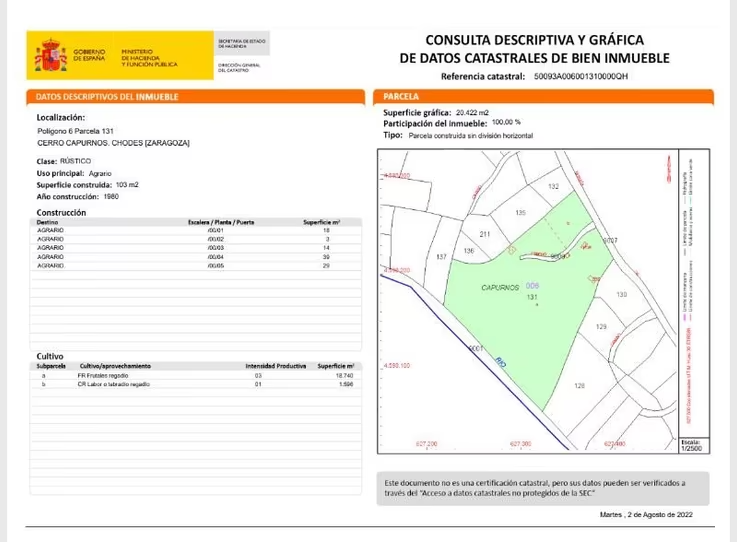Click the construction year '1980'
This screenshot has width=737, height=542.
point(111,196)
